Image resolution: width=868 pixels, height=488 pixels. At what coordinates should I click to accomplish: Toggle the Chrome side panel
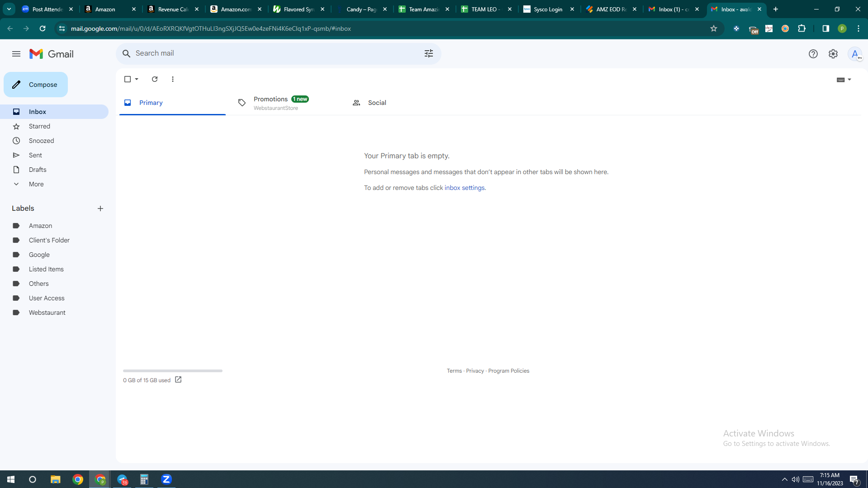coord(826,28)
